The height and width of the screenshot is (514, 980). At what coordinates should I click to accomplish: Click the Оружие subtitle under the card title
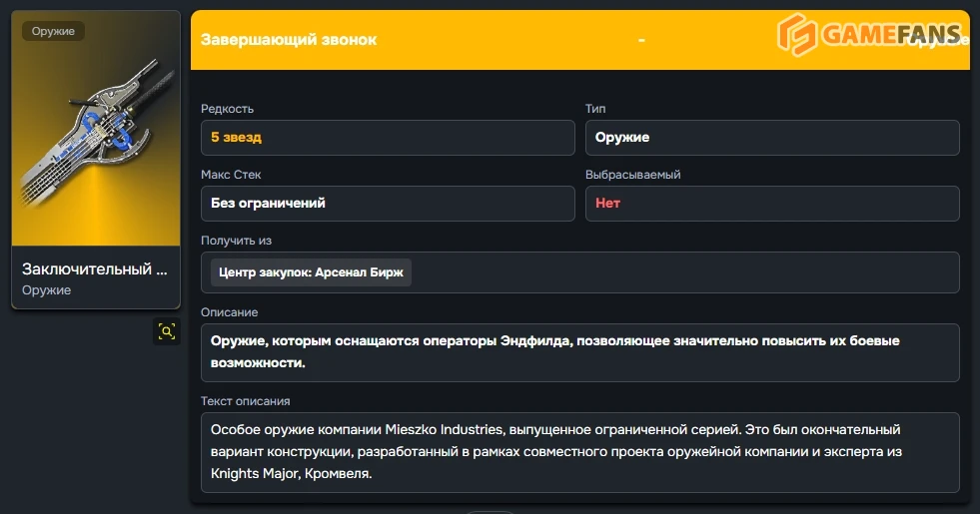[47, 290]
